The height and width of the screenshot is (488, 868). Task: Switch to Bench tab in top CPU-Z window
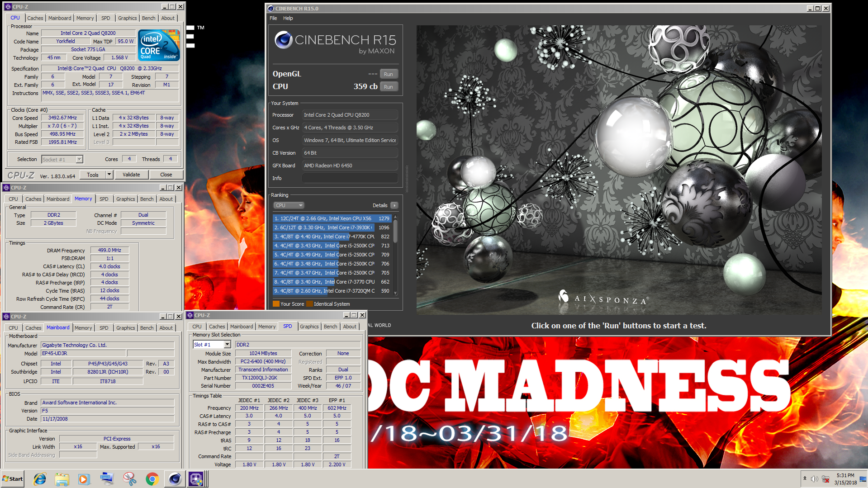[148, 18]
